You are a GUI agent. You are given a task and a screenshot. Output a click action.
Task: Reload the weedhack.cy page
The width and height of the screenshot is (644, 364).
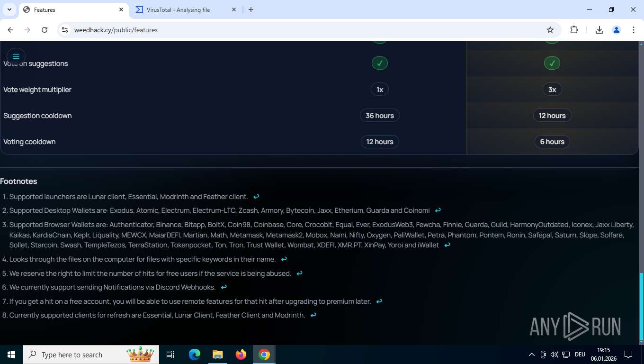tap(45, 30)
